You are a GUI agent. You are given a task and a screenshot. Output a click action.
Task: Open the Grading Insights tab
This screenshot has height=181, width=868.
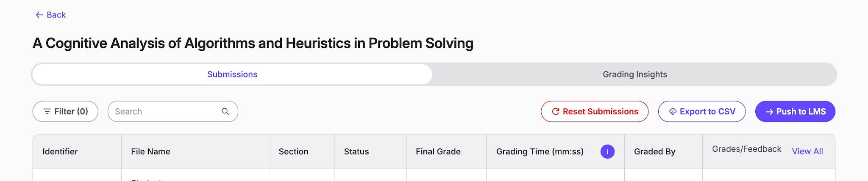click(x=634, y=74)
